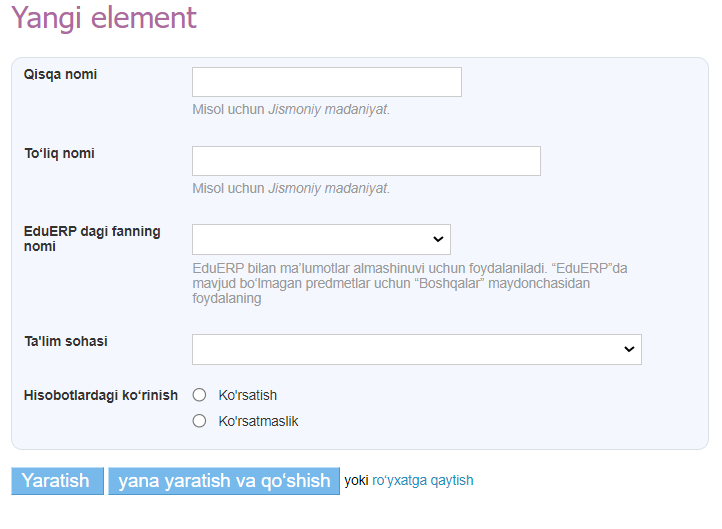Viewport: 722px width, 529px height.
Task: Click the Ta'lim sohasi label
Action: [x=65, y=341]
